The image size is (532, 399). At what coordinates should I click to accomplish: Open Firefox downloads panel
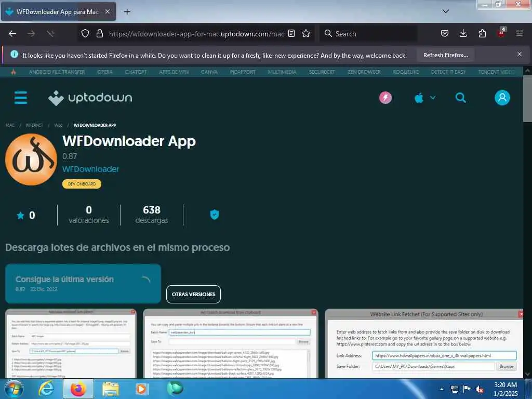click(463, 33)
